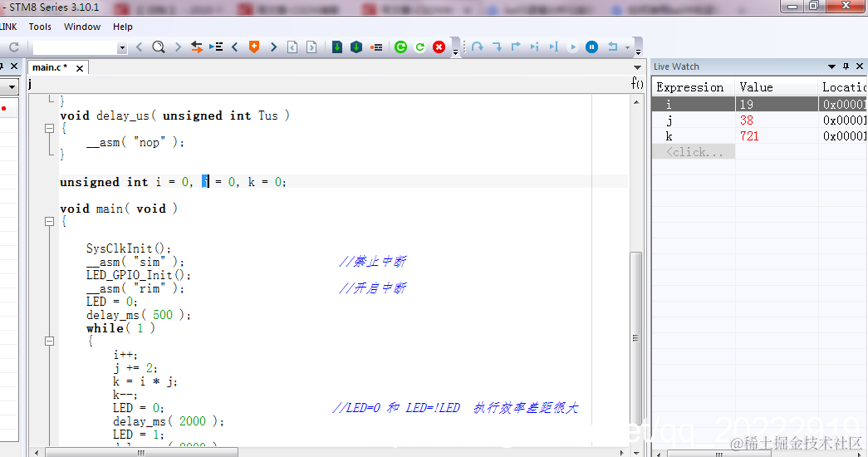
Task: Close the Live Watch panel
Action: (x=860, y=66)
